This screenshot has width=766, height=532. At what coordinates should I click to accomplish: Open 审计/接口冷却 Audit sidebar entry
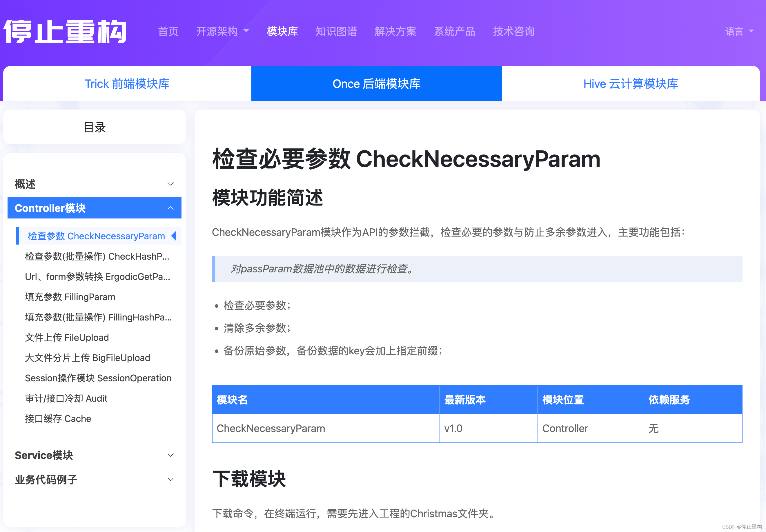click(66, 398)
